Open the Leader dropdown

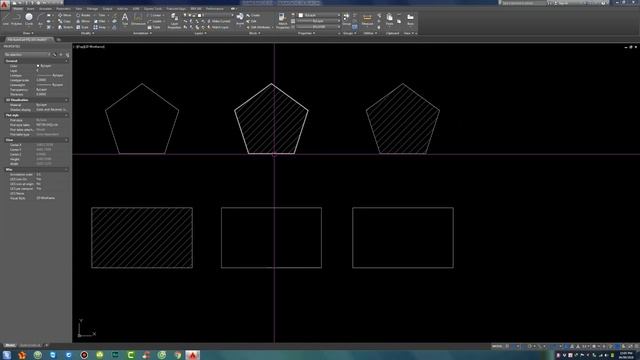164,21
